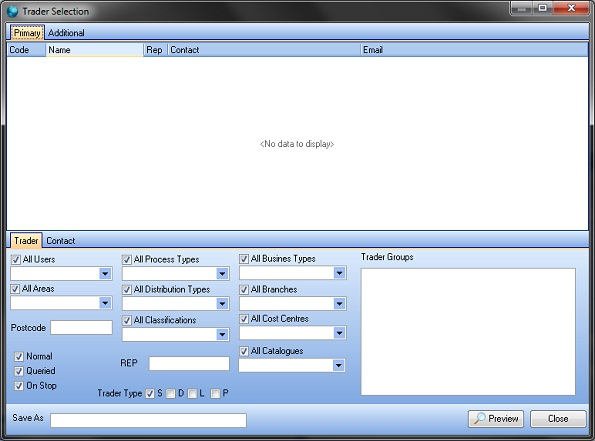Uncheck the All Users checkbox

pos(16,260)
